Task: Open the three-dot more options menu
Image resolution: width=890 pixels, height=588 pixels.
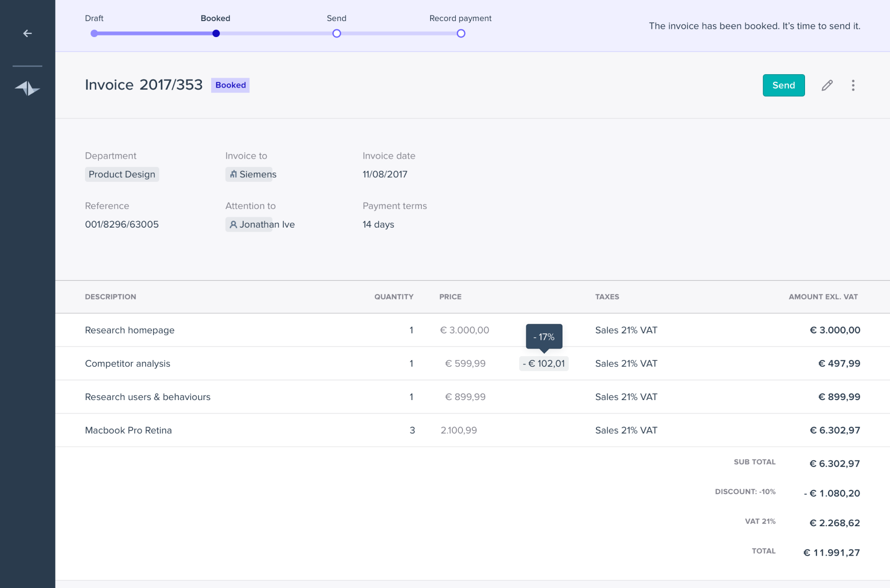Action: (853, 85)
